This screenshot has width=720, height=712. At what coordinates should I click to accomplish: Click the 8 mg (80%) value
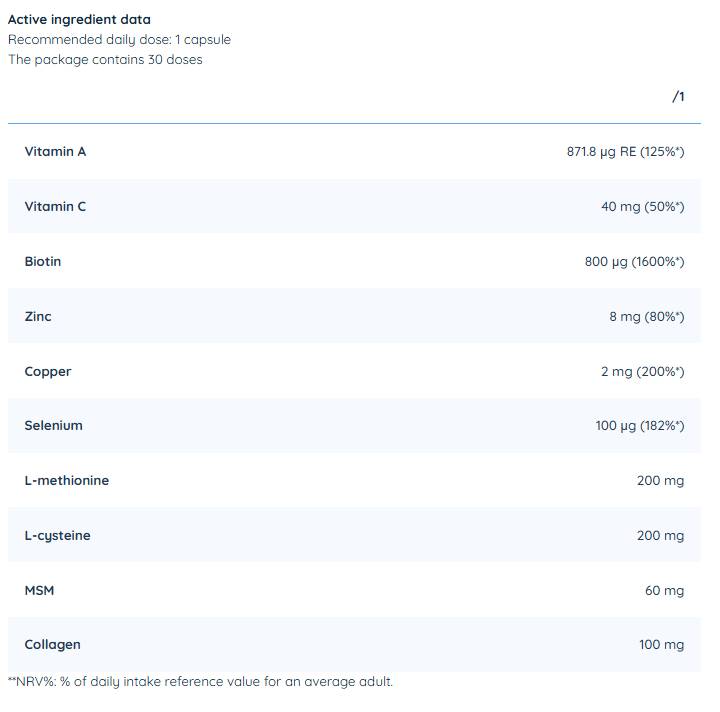[x=646, y=317]
